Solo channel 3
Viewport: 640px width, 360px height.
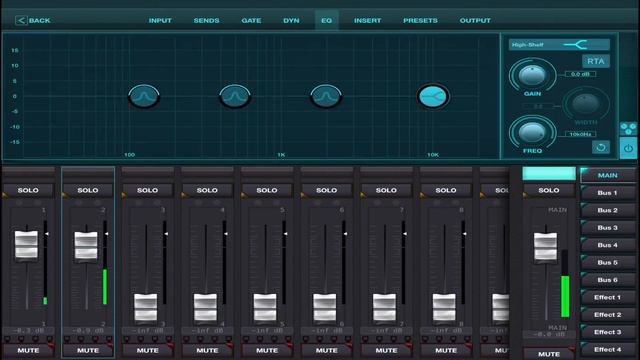[147, 190]
